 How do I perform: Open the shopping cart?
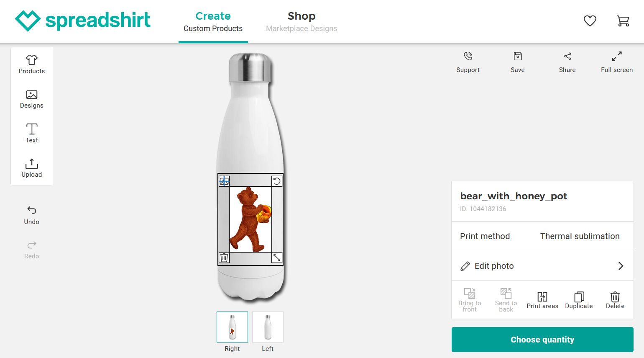(623, 21)
